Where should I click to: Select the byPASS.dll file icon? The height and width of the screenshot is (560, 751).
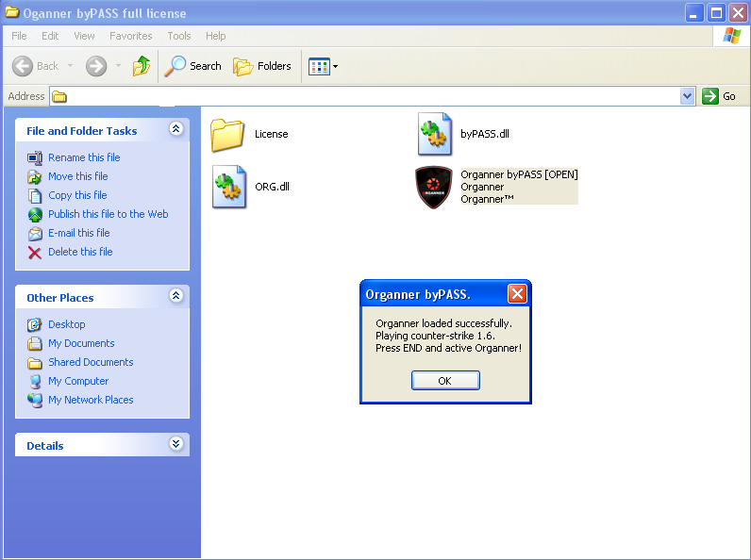tap(435, 134)
